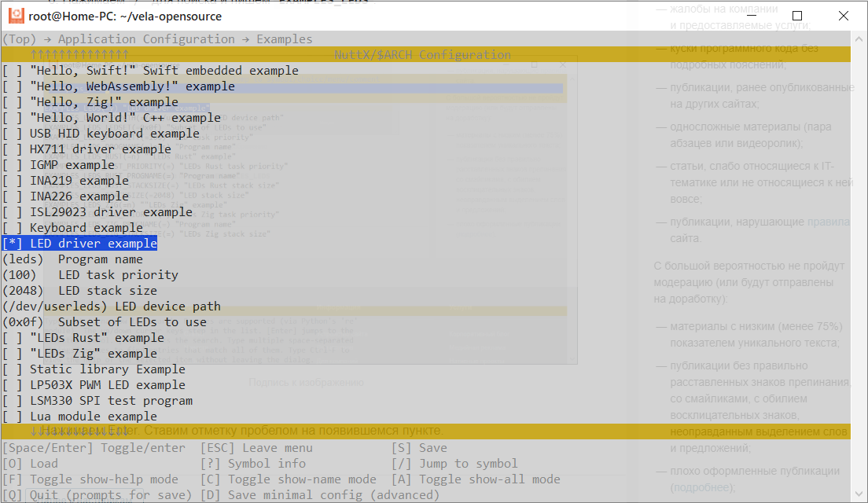
Task: Click Application Configuration in breadcrumb
Action: (x=146, y=39)
